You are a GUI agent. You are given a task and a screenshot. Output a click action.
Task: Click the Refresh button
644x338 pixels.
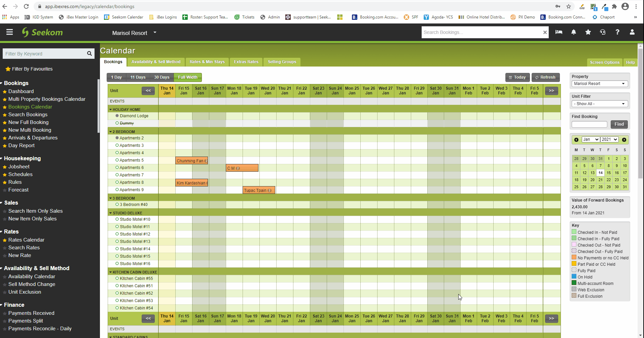click(546, 77)
